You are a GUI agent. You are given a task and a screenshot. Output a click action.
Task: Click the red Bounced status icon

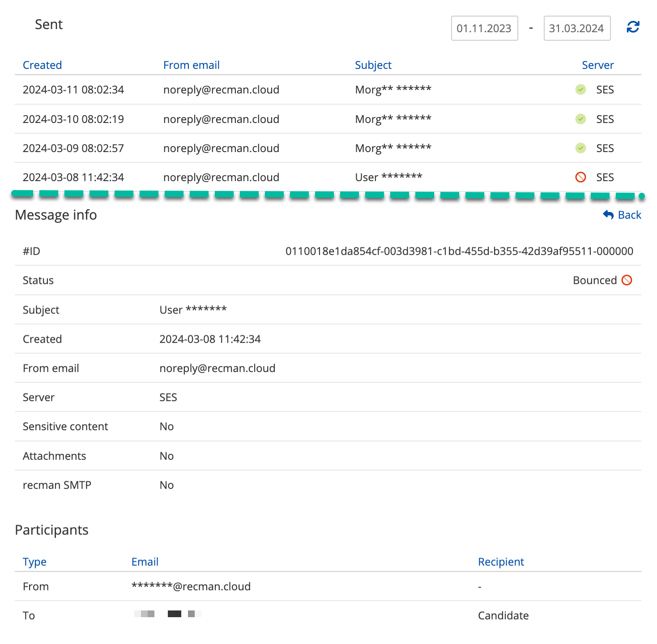(627, 280)
